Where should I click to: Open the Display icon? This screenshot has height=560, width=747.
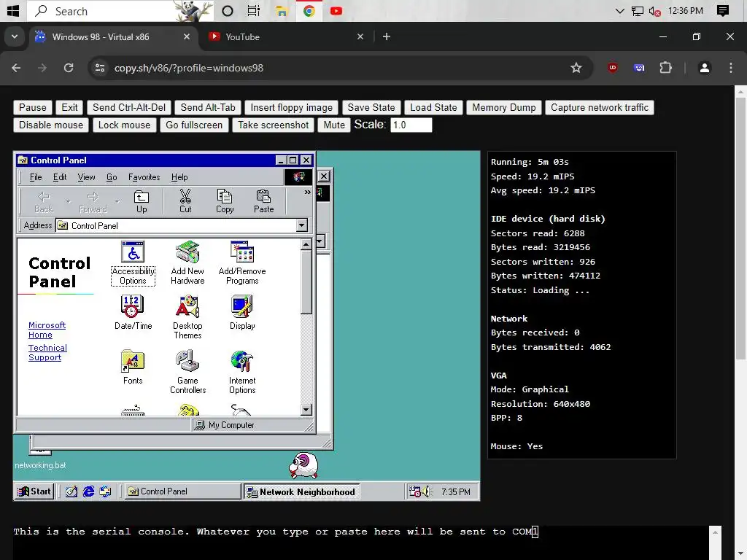(x=242, y=313)
